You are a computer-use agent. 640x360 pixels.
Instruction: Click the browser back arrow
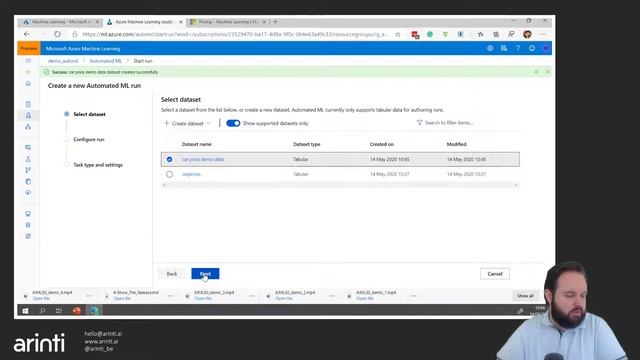pyautogui.click(x=27, y=34)
